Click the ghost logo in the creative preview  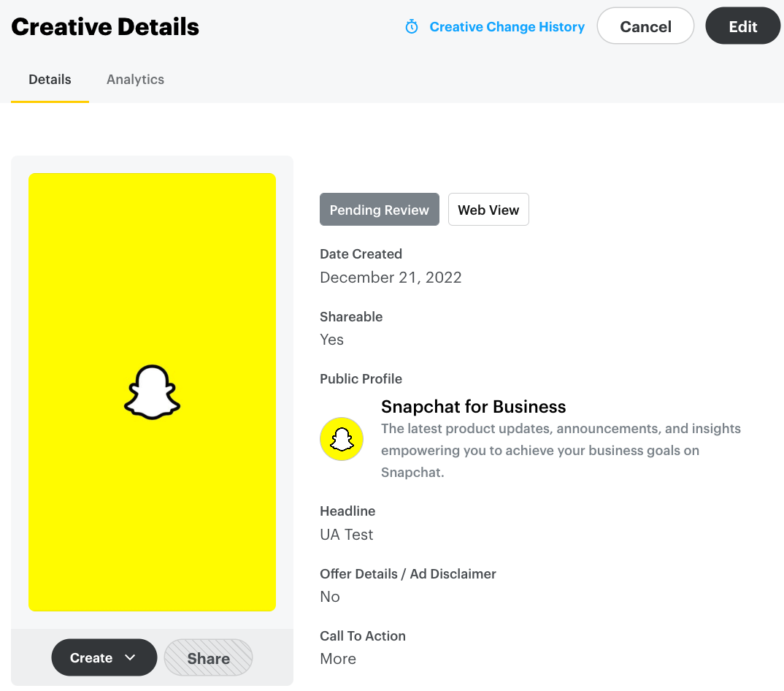(x=152, y=392)
